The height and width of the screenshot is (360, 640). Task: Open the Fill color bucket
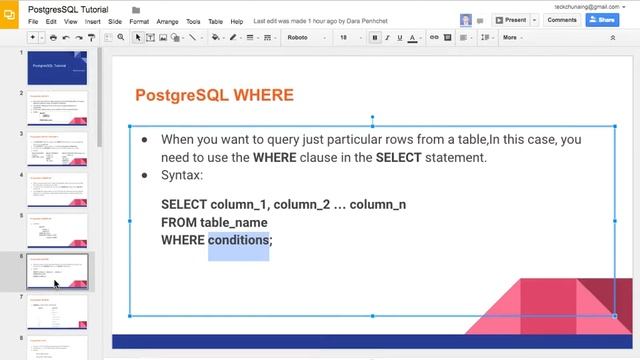pos(215,38)
